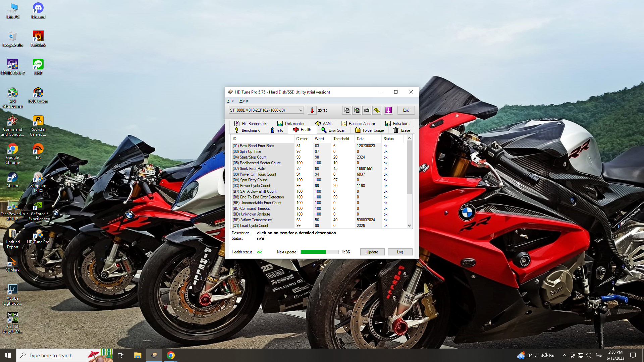Switch to the Disk monitor tab
The image size is (644, 362).
[x=291, y=124]
